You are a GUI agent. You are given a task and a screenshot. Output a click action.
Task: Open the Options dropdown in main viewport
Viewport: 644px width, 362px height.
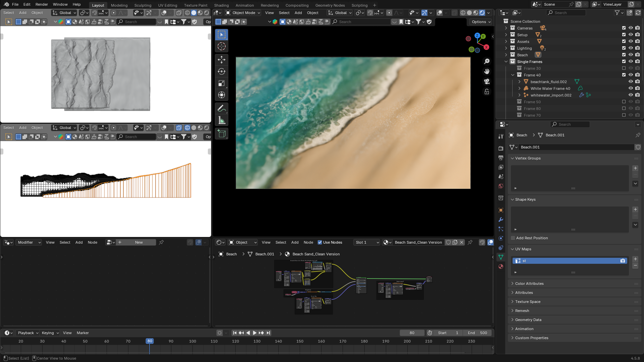pyautogui.click(x=481, y=22)
